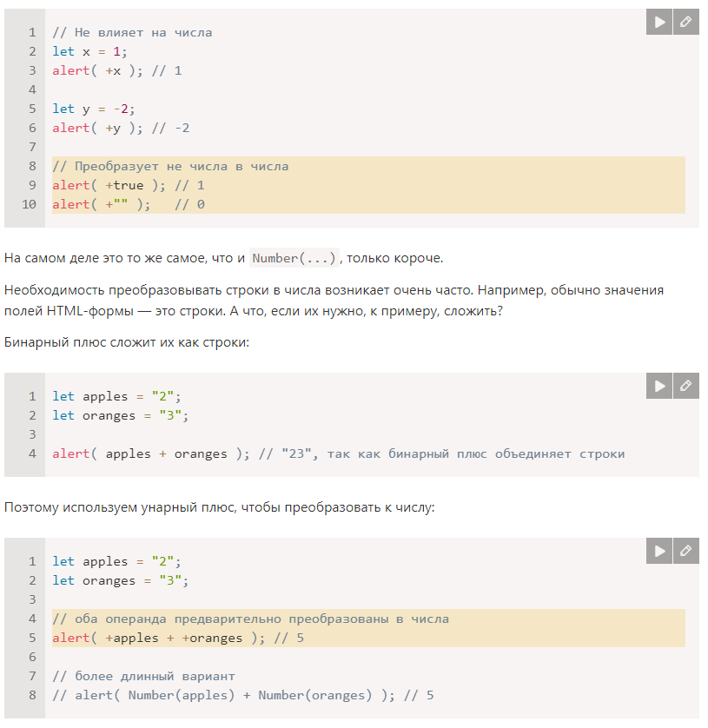Click paragraph 'Бинарный плюс сложит их как строки'
This screenshot has height=728, width=708.
pyautogui.click(x=127, y=342)
